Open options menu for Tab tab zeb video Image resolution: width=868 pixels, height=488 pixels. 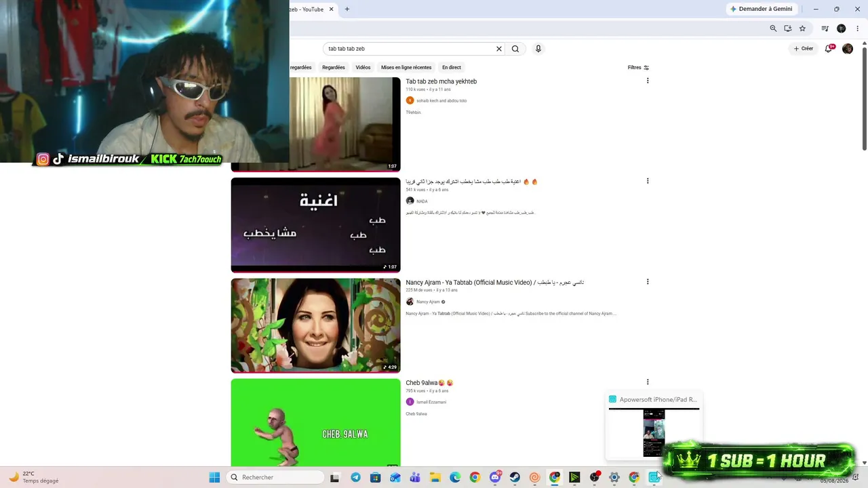coord(648,81)
